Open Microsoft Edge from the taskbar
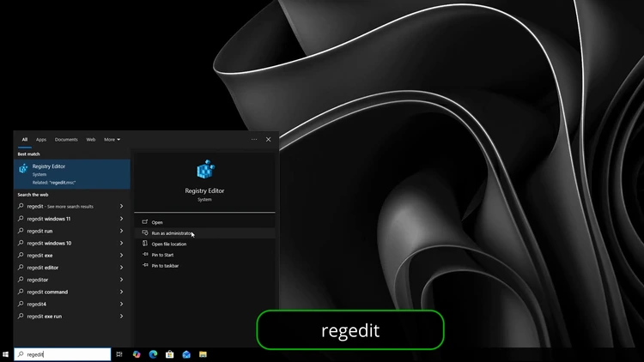Viewport: 644px width, 362px height. 153,354
